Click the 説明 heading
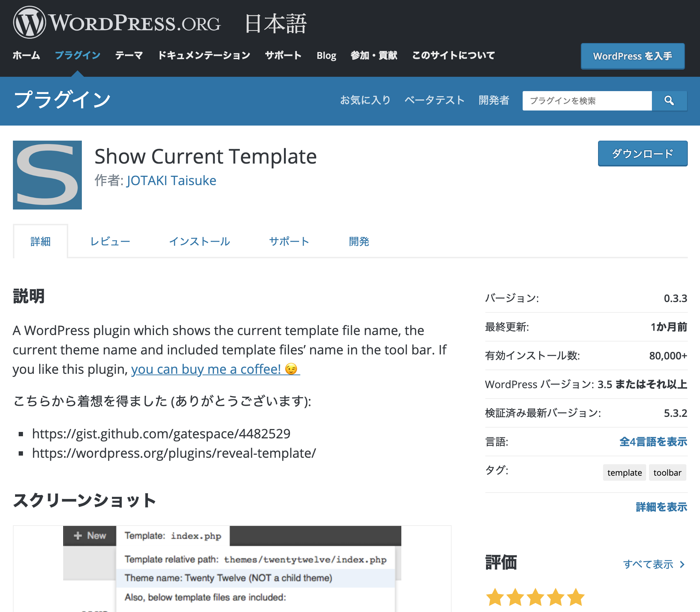The width and height of the screenshot is (700, 612). point(29,296)
